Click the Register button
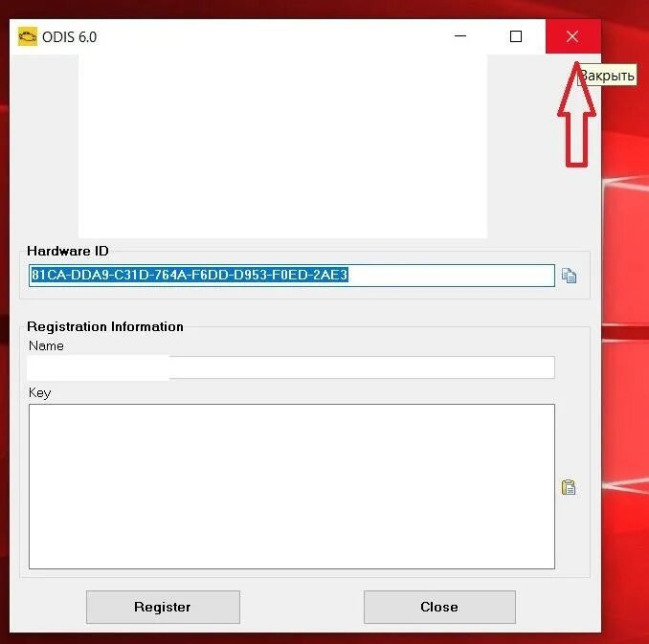Image resolution: width=649 pixels, height=644 pixels. coord(163,607)
